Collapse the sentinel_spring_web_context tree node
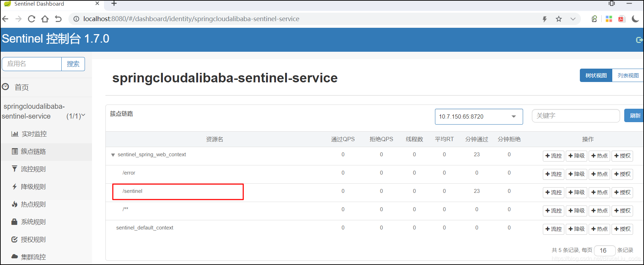 pos(113,155)
